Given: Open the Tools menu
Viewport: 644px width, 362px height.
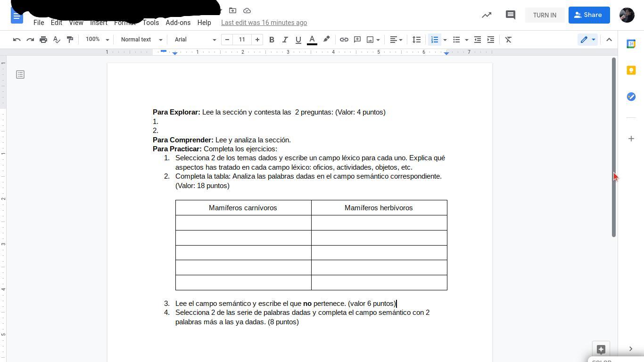Looking at the screenshot, I should point(151,23).
